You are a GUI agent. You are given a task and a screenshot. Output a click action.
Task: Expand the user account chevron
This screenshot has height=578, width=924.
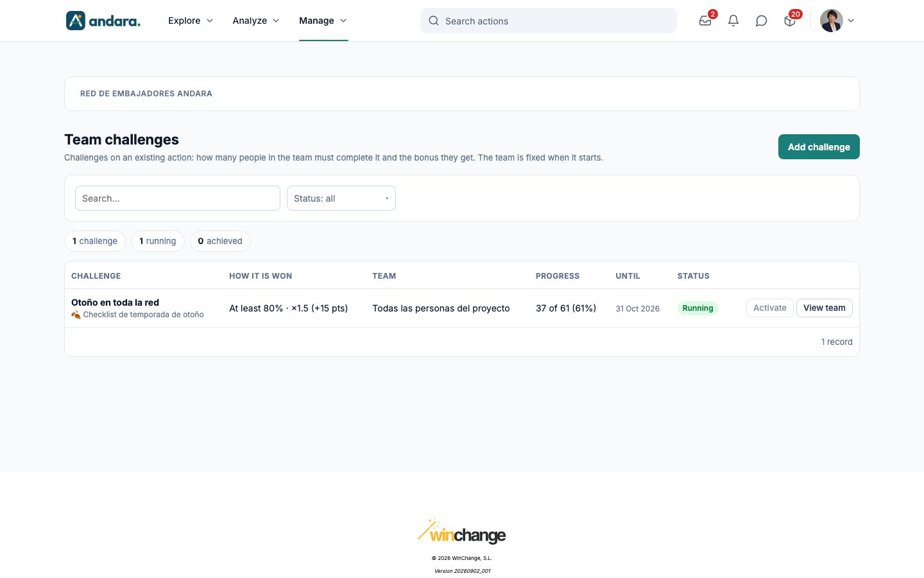pos(851,21)
